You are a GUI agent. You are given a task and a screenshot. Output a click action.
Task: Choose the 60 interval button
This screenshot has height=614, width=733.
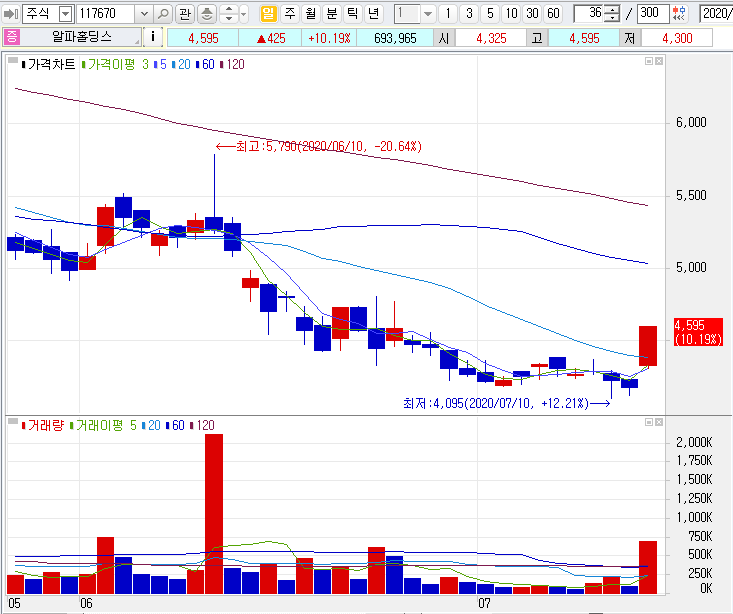click(x=553, y=14)
